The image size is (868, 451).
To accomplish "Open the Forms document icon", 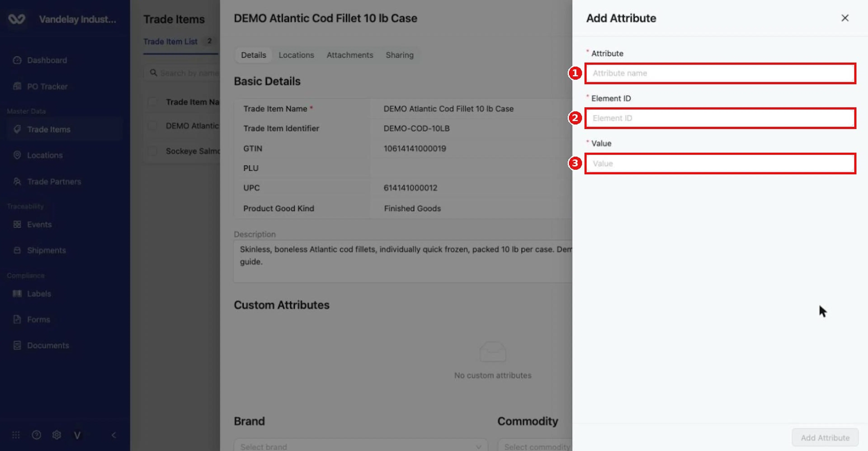I will tap(17, 319).
